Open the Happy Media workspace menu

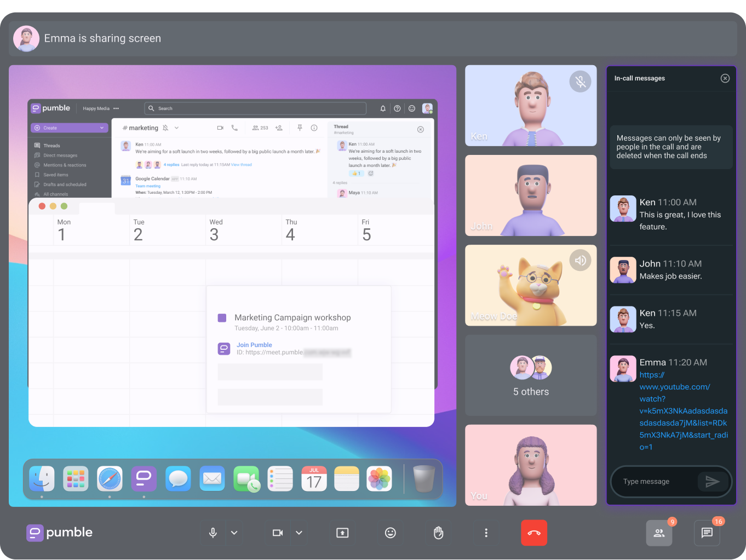pyautogui.click(x=101, y=108)
